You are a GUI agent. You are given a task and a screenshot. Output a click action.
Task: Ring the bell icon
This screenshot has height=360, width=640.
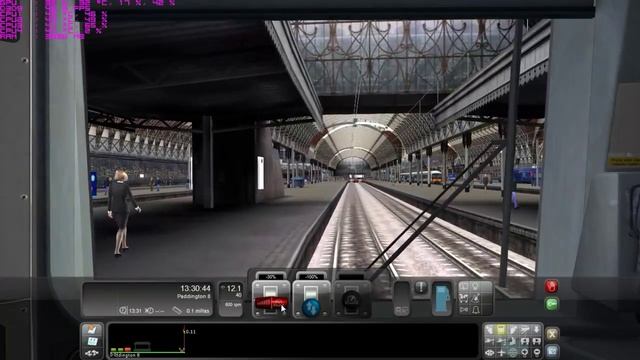pos(476,310)
